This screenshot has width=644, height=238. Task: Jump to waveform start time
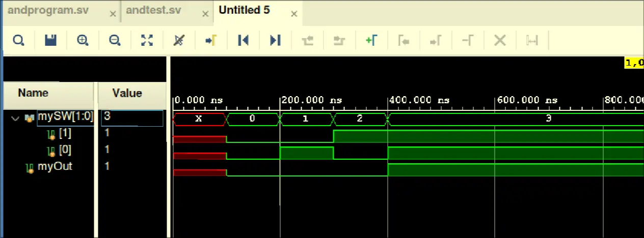(x=243, y=41)
